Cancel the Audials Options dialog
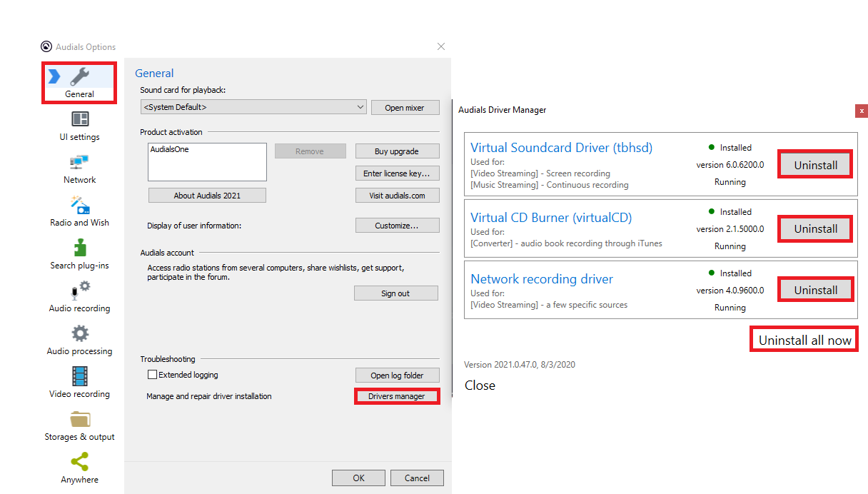 pos(417,478)
